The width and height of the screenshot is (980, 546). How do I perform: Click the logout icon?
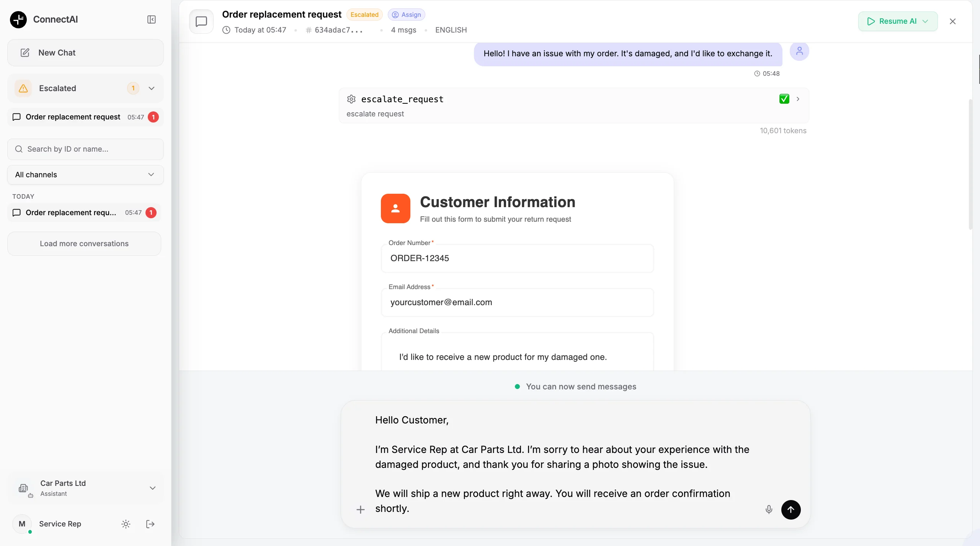click(150, 524)
